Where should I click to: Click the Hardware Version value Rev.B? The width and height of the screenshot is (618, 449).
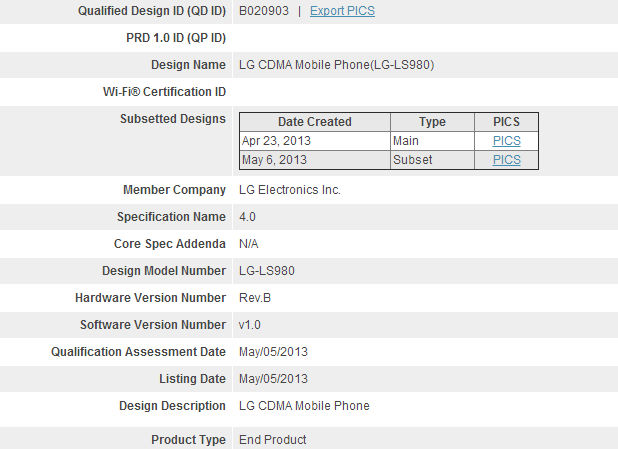256,298
